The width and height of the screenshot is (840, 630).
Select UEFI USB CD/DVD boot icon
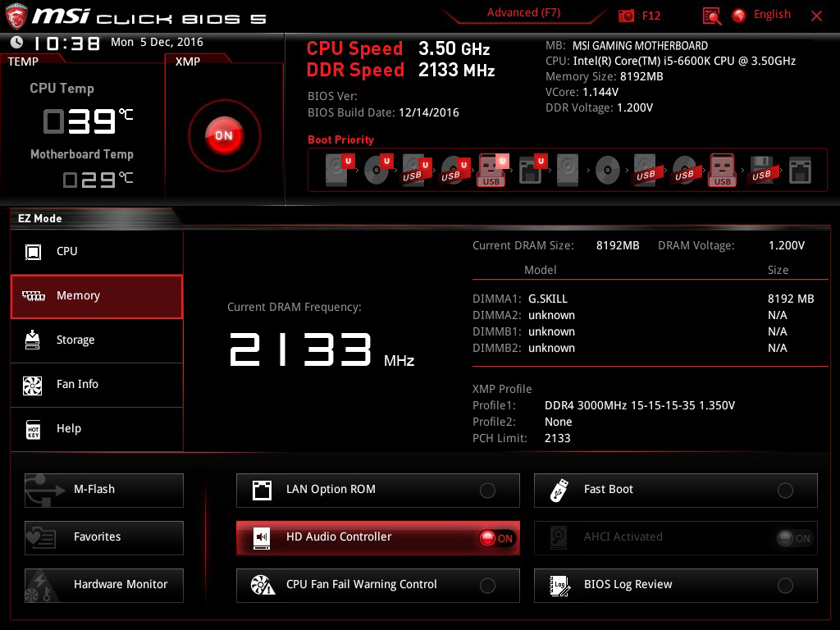[x=454, y=170]
